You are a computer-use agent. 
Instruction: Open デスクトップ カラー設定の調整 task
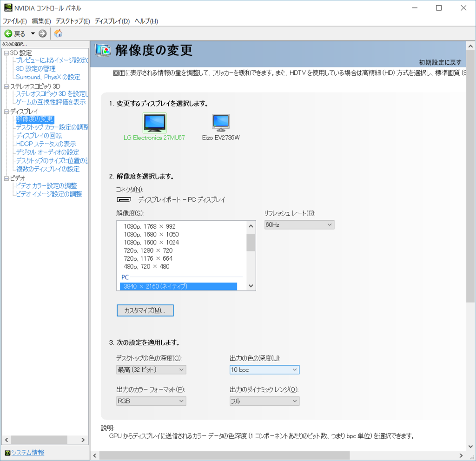[x=52, y=127]
